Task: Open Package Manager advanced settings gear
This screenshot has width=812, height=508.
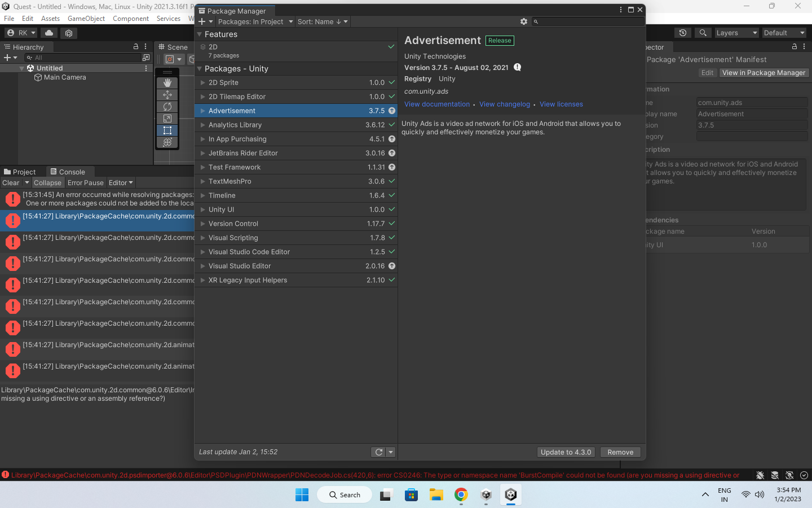Action: pos(523,21)
